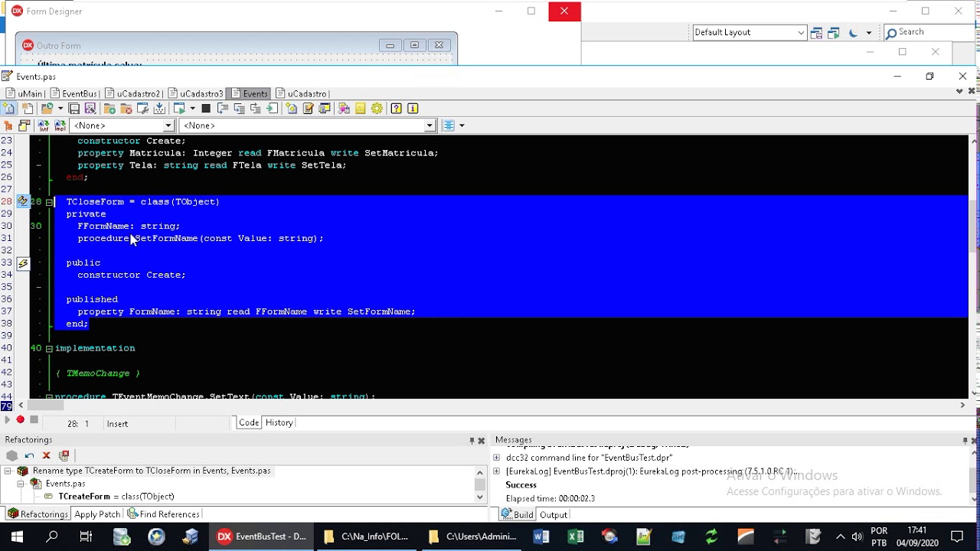The width and height of the screenshot is (980, 551).
Task: Click the Add file to project icon
Action: 109,108
